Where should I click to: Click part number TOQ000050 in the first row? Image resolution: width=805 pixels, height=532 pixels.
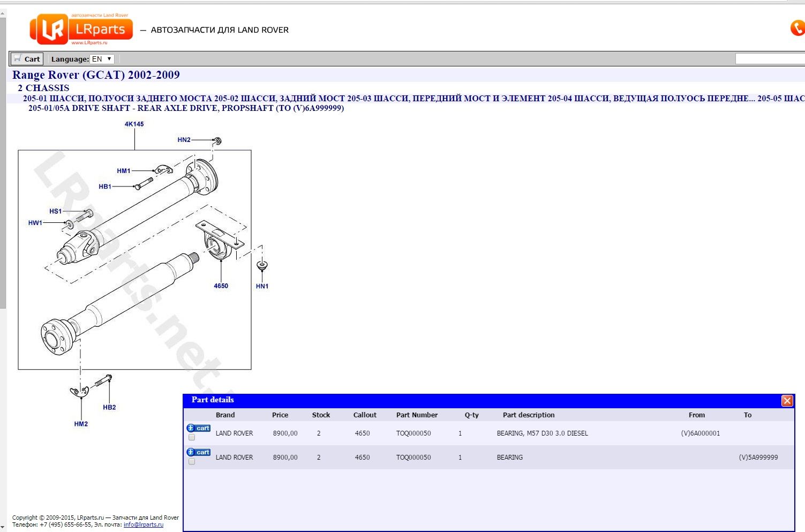(x=413, y=433)
